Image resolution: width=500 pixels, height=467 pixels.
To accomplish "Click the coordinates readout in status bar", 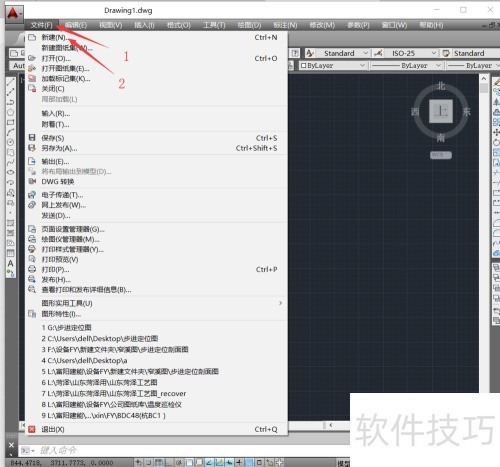I will [x=62, y=463].
